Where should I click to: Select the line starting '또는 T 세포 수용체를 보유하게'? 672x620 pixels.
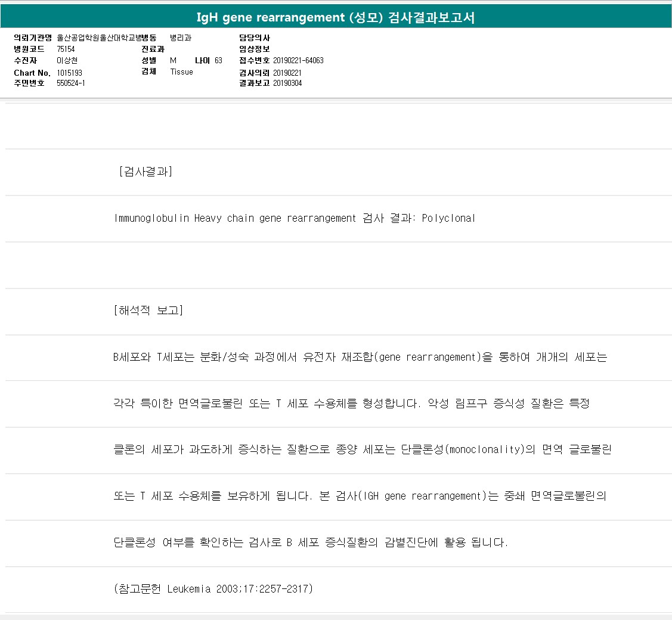360,496
